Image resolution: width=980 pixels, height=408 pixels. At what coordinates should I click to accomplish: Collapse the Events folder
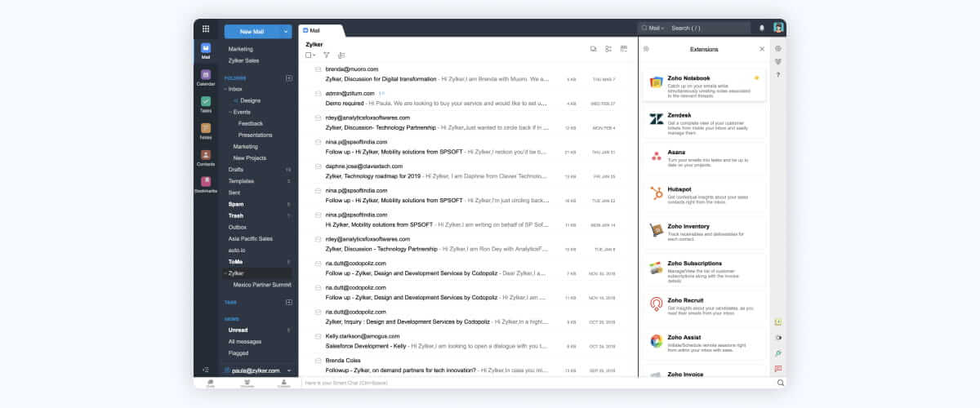pyautogui.click(x=230, y=112)
